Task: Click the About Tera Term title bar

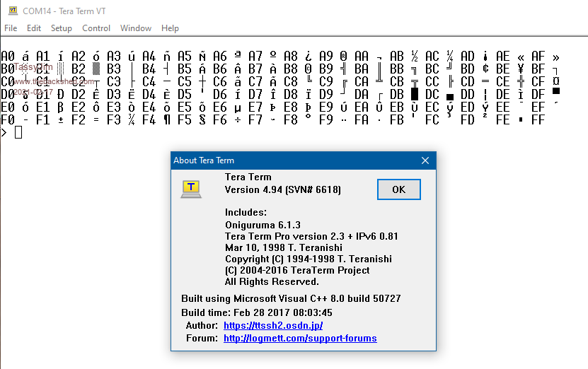Action: click(x=283, y=160)
